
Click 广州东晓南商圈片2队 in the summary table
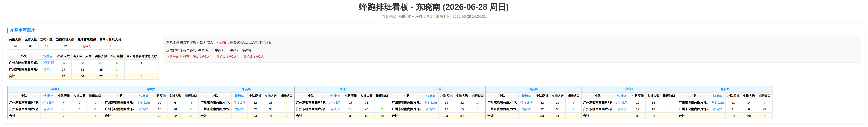click(24, 70)
